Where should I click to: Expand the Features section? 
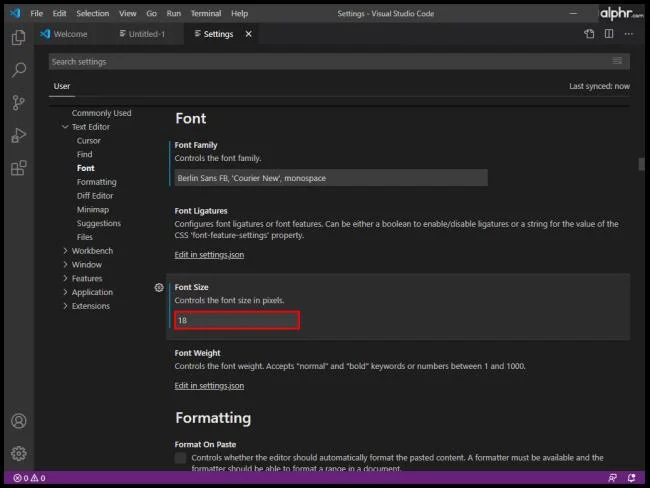point(65,278)
